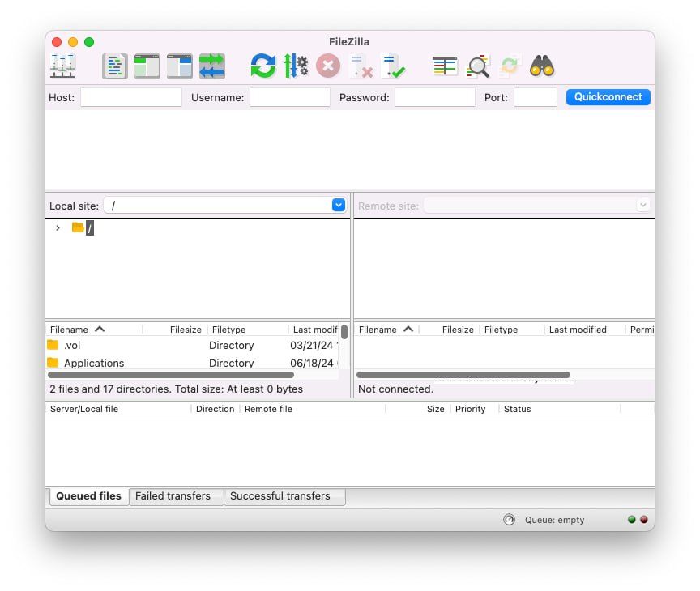This screenshot has width=700, height=591.
Task: Refresh the file and folder lists
Action: coord(263,66)
